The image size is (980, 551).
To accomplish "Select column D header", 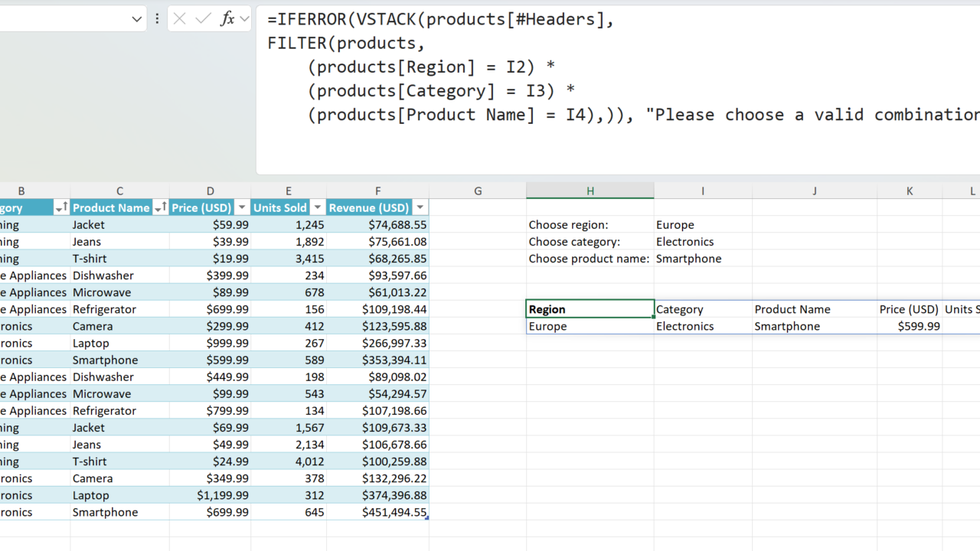I will [x=210, y=191].
